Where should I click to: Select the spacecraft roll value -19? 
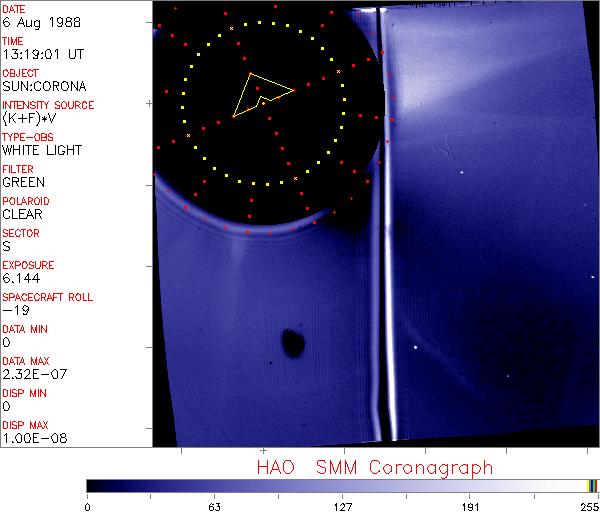[x=14, y=310]
